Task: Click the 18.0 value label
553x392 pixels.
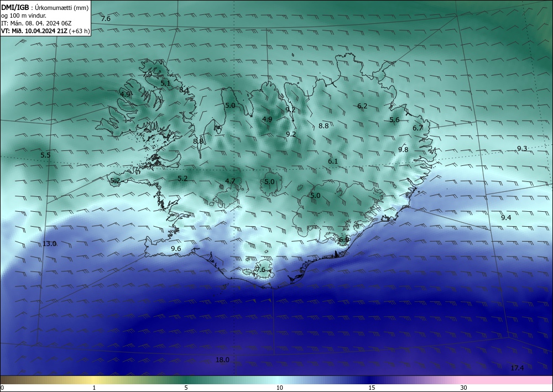Action: (222, 360)
